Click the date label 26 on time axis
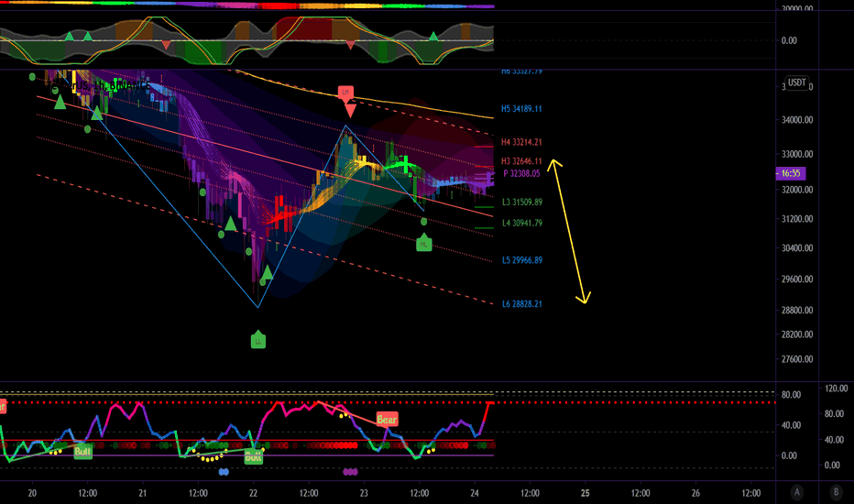Screen dimensions: 854x504 pos(695,493)
